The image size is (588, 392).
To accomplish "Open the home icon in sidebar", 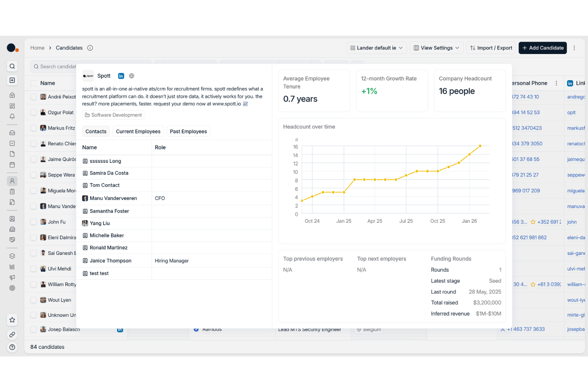I will [x=12, y=95].
